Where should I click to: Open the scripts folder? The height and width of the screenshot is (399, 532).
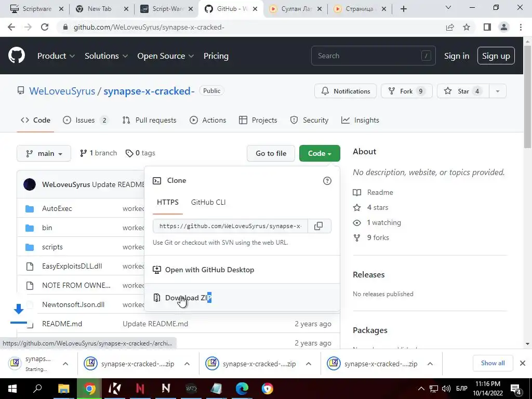(52, 247)
